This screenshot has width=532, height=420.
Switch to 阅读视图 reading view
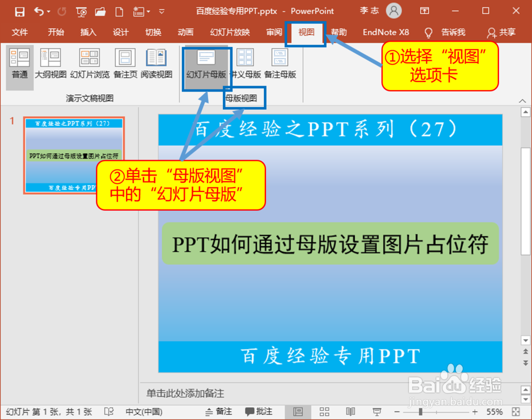pyautogui.click(x=156, y=64)
